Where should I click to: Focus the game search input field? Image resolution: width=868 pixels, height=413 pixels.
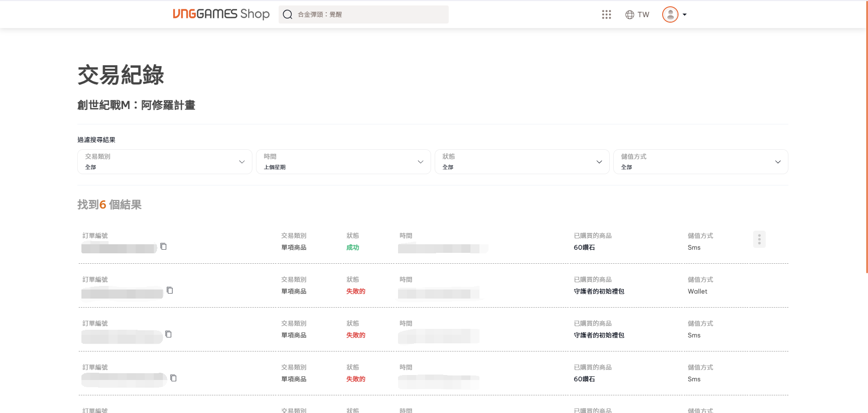tap(371, 14)
